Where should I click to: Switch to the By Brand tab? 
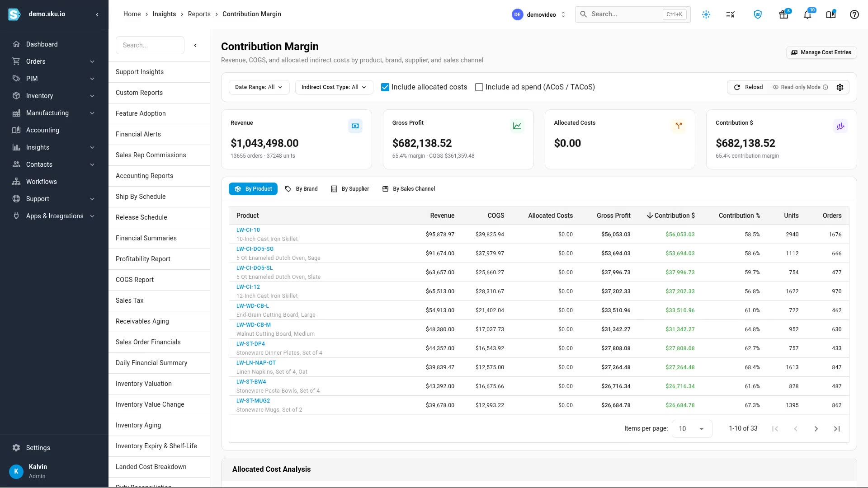pos(301,189)
